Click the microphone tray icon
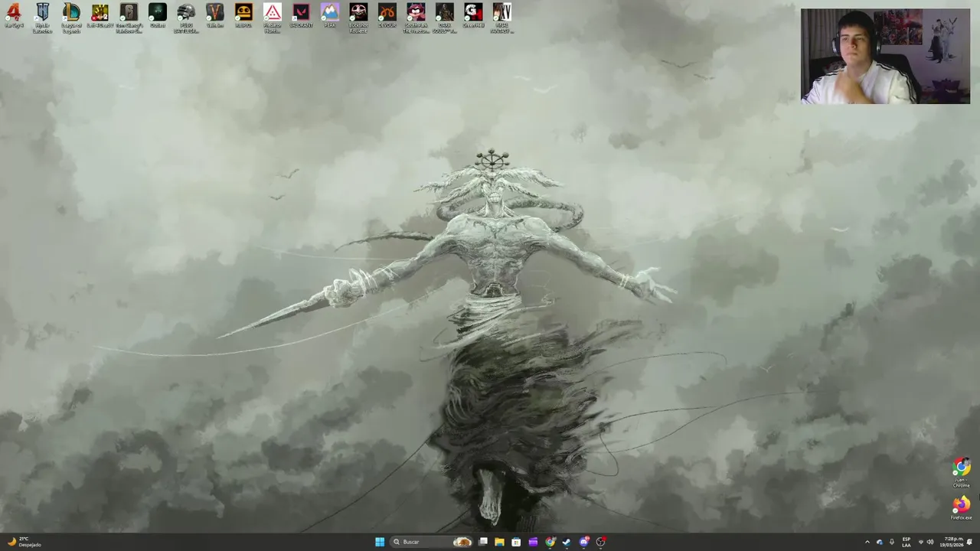This screenshot has width=980, height=551. coord(891,542)
